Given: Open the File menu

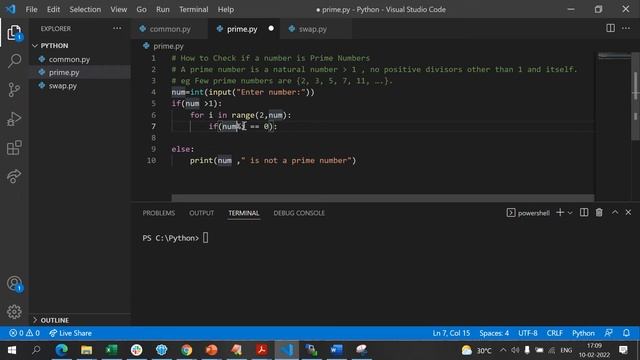Looking at the screenshot, I should (x=31, y=9).
